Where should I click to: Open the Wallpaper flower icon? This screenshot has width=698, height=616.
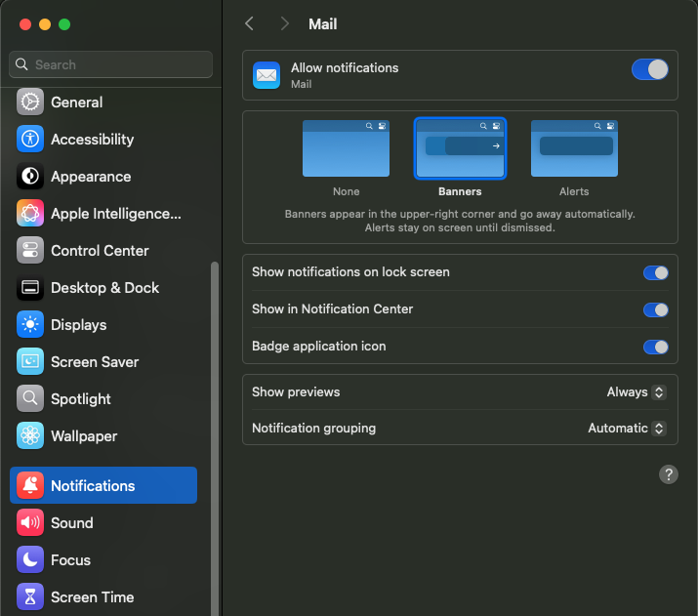[x=30, y=436]
